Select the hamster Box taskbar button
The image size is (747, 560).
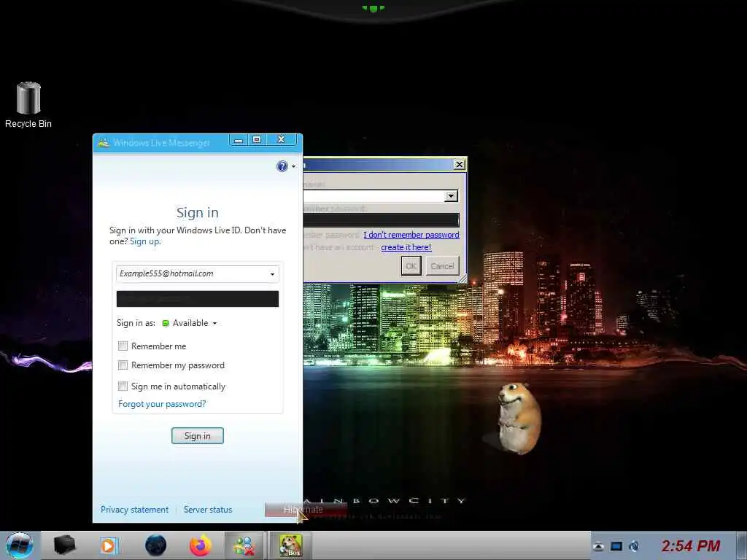[x=291, y=545]
